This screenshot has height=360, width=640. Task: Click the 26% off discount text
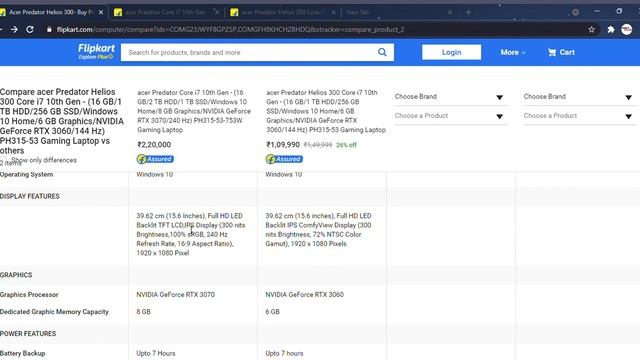[x=346, y=145]
